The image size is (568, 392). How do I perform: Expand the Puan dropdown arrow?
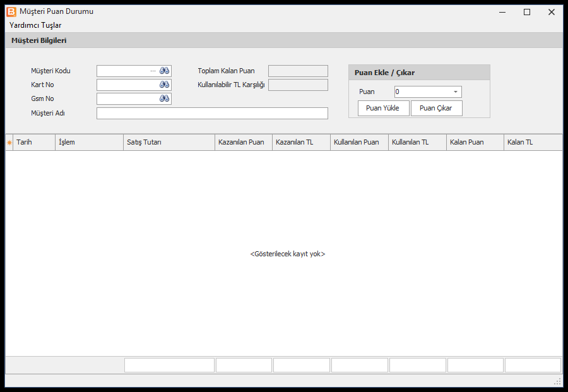point(456,92)
